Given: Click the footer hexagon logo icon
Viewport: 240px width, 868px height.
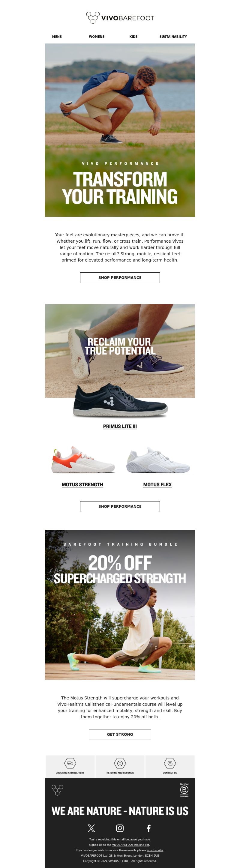Looking at the screenshot, I should pos(57,790).
